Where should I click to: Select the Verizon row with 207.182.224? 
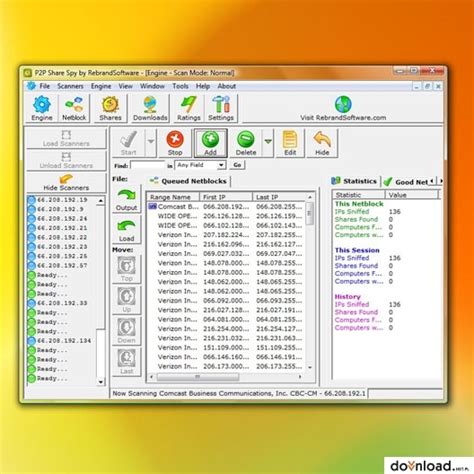coord(226,235)
